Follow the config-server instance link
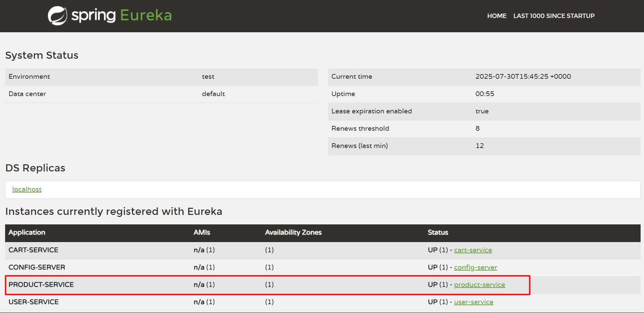The image size is (644, 313). click(476, 267)
